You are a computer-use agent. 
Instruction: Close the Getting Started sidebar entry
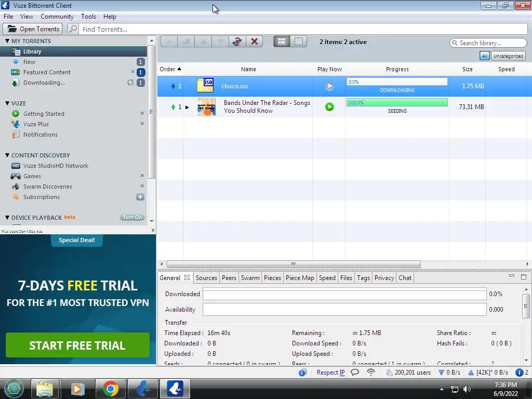[142, 113]
